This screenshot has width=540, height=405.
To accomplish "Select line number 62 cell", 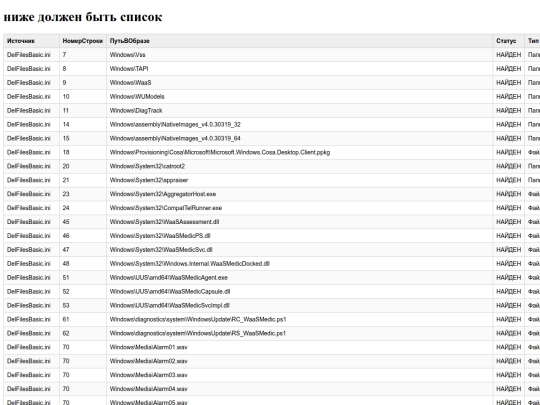I will [83, 333].
